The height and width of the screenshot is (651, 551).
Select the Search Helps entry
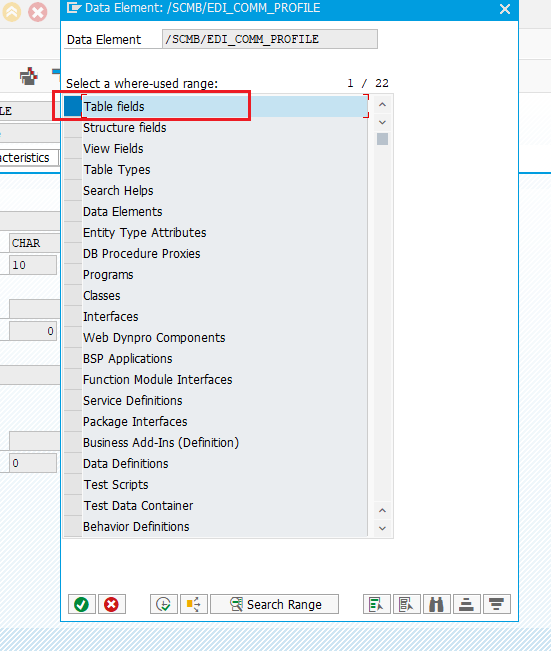tap(118, 191)
